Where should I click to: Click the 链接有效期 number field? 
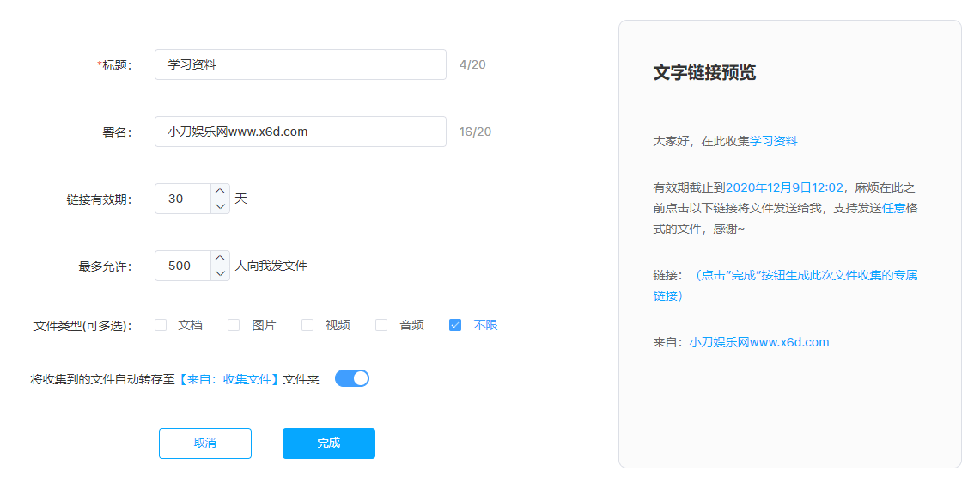coord(182,199)
